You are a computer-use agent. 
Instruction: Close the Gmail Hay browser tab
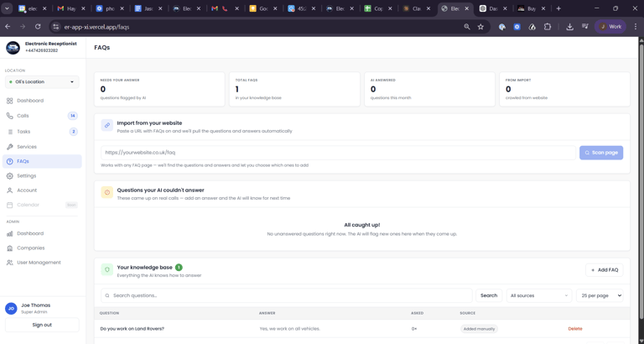point(83,8)
